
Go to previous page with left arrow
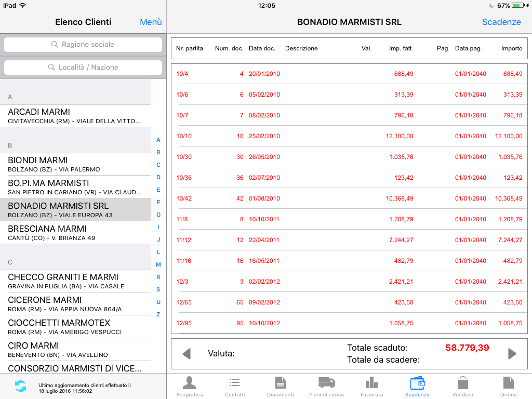point(187,353)
